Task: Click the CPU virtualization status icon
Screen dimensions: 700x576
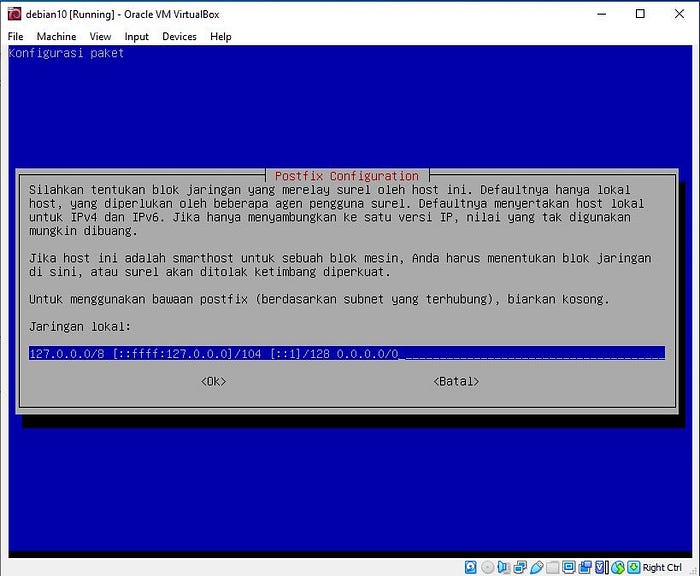Action: tap(601, 568)
